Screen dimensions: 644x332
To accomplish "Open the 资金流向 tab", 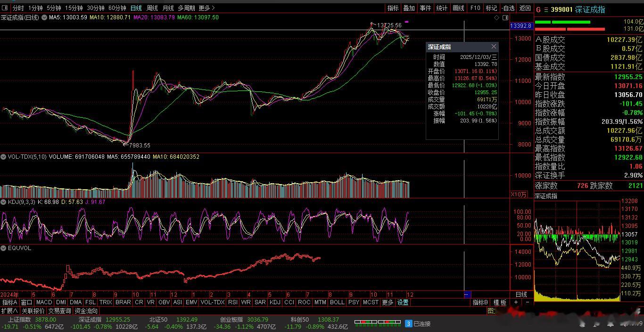I will (x=86, y=311).
